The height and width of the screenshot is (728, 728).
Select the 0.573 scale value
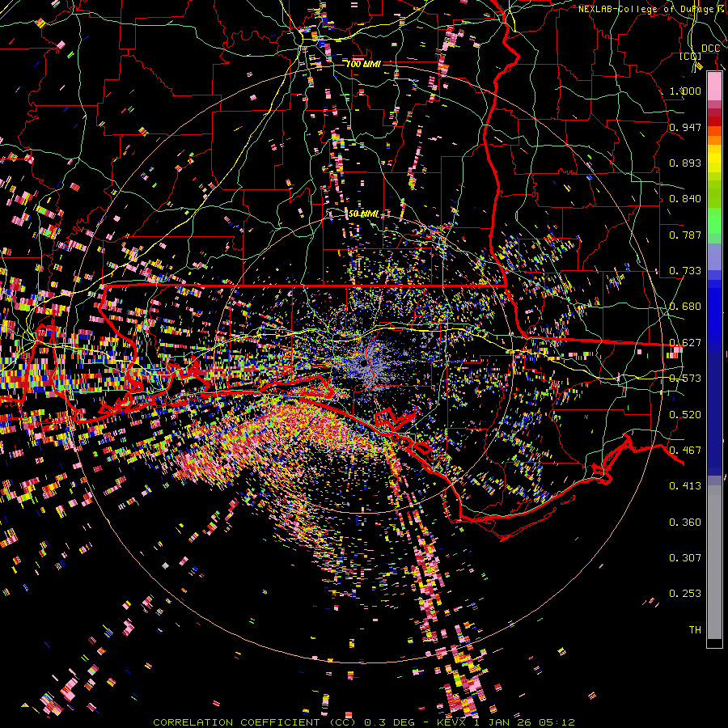coord(685,379)
